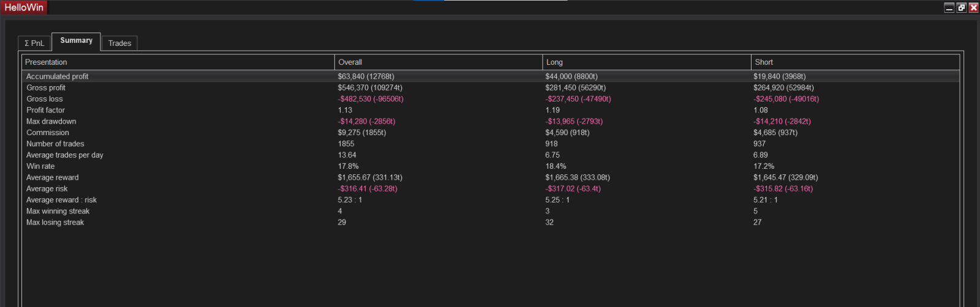
Task: Restore the HelloWin window size
Action: (962, 7)
